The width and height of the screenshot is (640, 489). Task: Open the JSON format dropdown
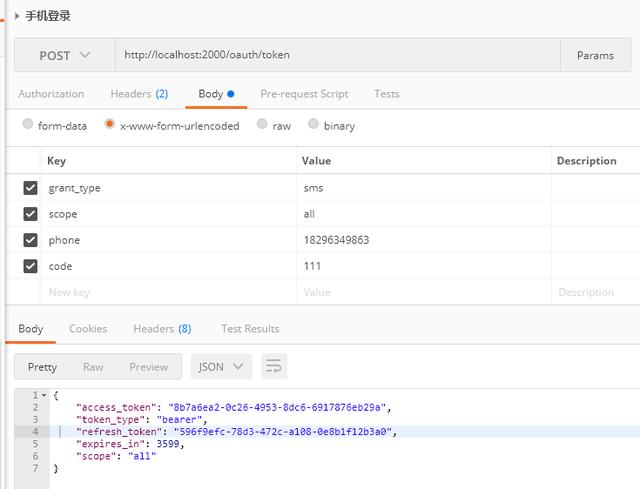[221, 367]
